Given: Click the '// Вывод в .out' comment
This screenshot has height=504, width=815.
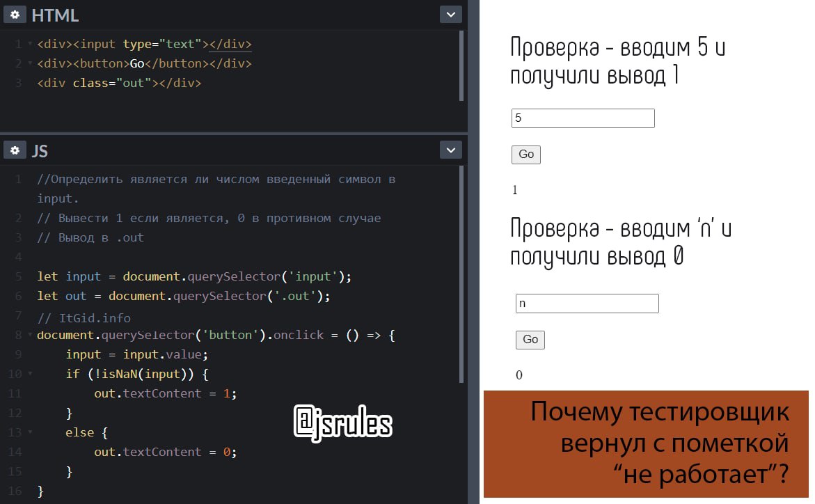Looking at the screenshot, I should (90, 237).
